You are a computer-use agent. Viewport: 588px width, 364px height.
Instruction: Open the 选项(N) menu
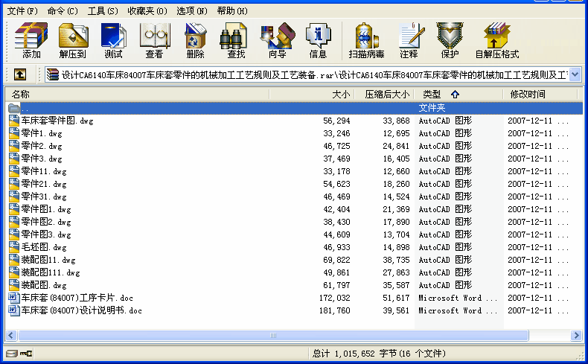click(192, 11)
